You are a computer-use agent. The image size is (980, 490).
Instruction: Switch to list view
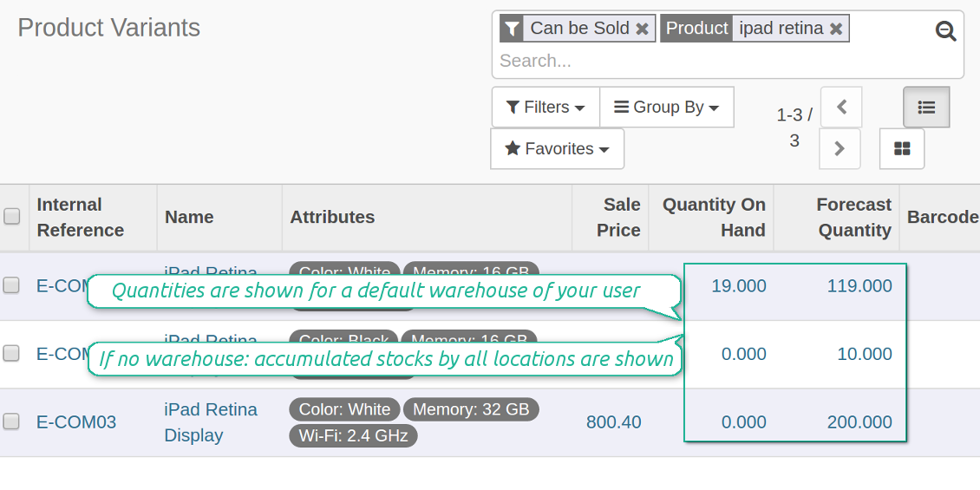926,108
